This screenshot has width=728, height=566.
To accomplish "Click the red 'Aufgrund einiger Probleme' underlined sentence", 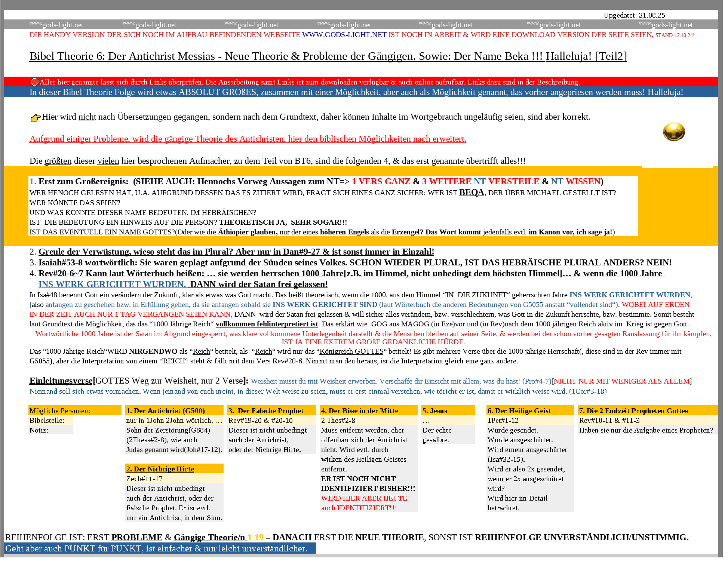I will click(x=248, y=139).
